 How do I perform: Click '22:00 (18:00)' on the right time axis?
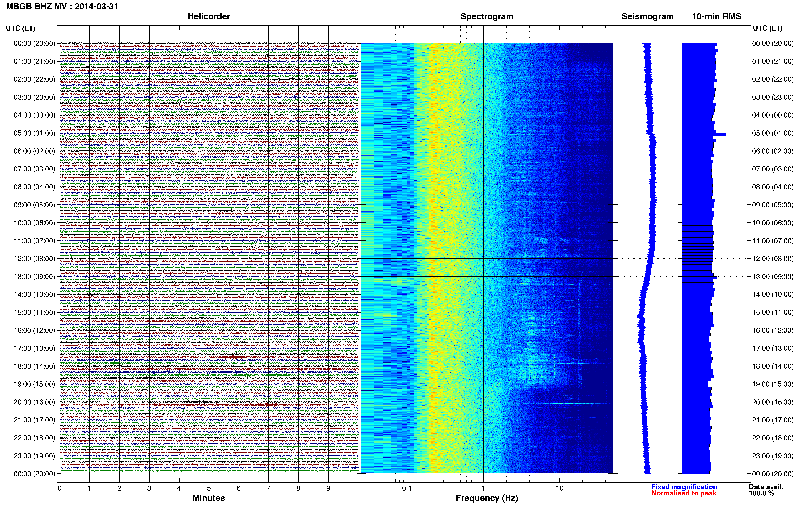pos(773,438)
